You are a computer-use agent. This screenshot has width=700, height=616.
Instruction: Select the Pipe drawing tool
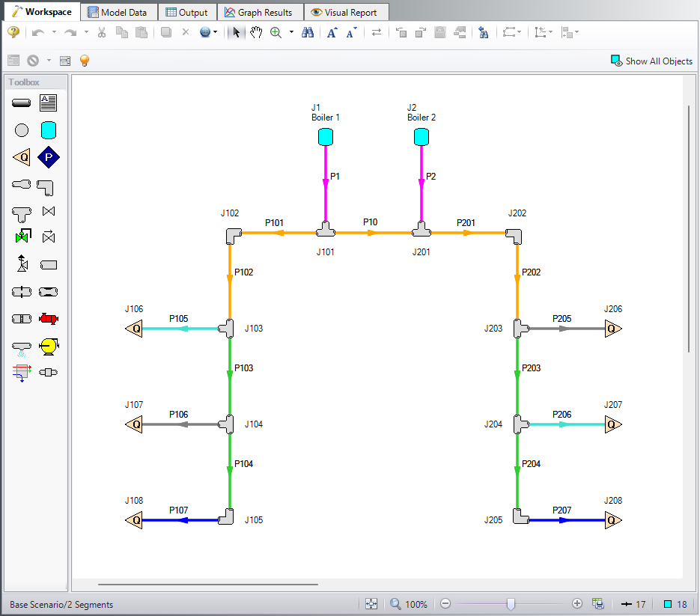pyautogui.click(x=21, y=103)
